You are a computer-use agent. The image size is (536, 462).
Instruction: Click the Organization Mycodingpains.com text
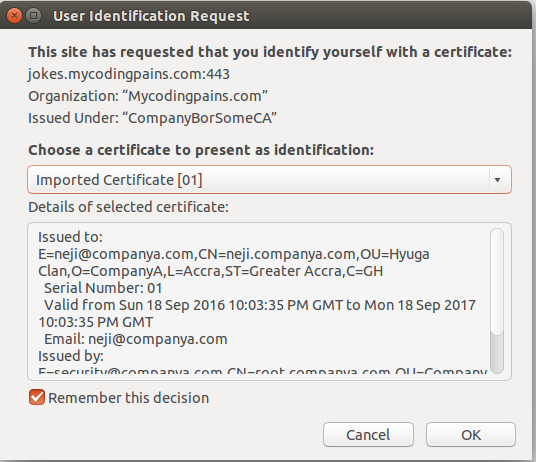[x=148, y=96]
